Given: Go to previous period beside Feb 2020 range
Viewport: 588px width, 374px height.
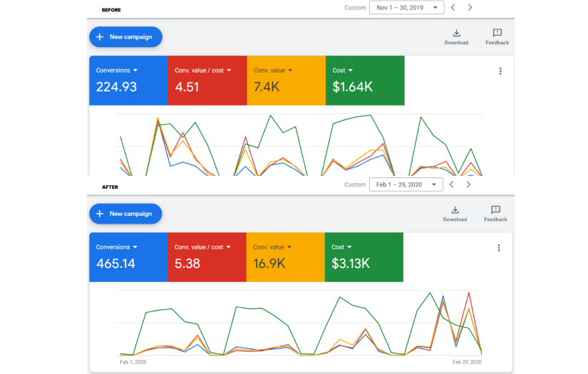Looking at the screenshot, I should tap(451, 185).
